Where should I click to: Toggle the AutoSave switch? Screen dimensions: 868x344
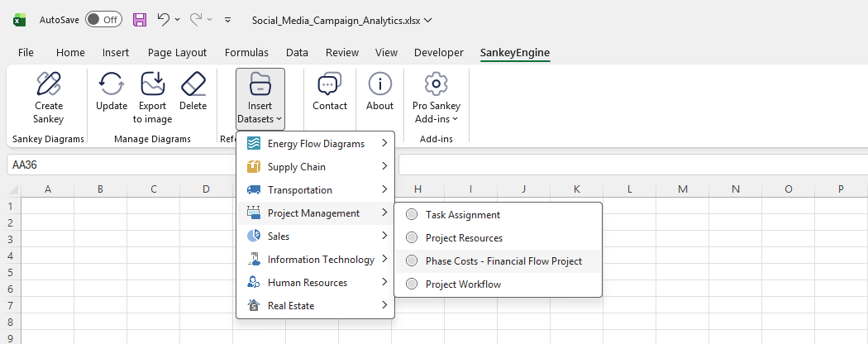[103, 20]
